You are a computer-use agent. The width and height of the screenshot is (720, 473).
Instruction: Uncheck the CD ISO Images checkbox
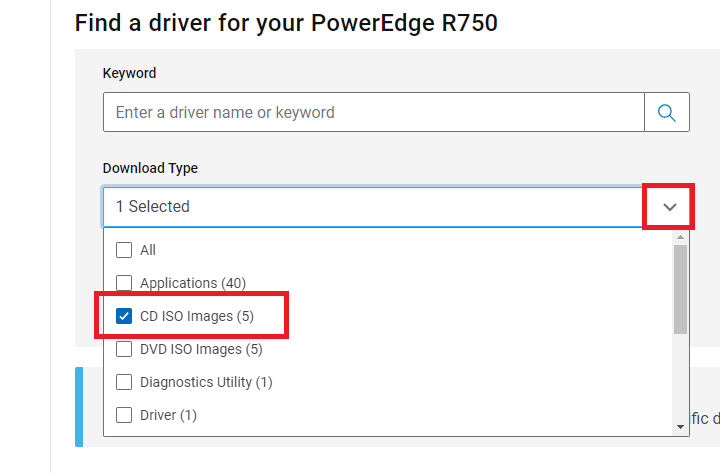coord(124,316)
